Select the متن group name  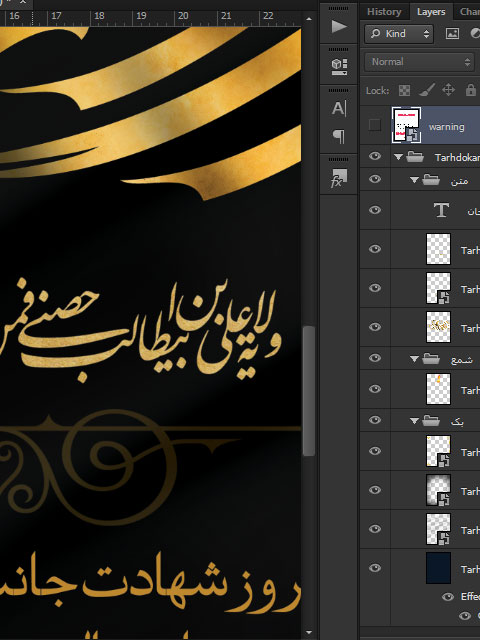coord(459,181)
